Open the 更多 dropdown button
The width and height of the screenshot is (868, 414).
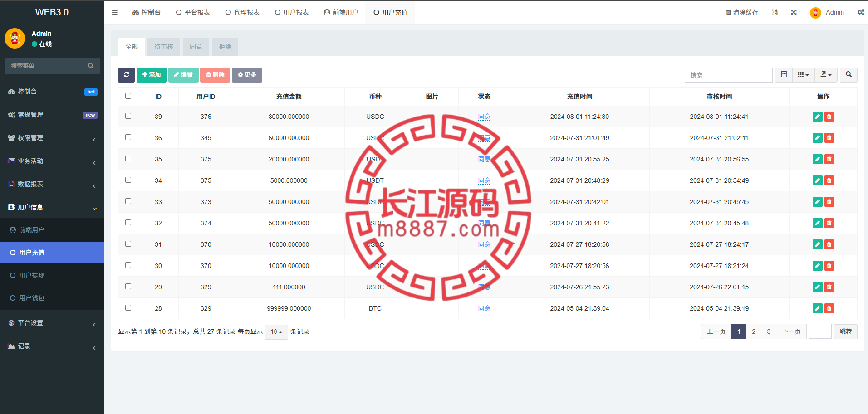tap(247, 75)
